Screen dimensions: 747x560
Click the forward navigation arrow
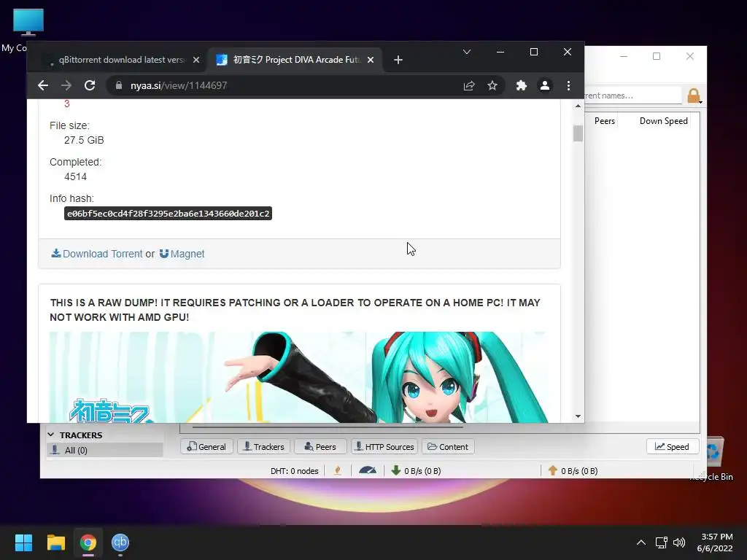pyautogui.click(x=66, y=86)
